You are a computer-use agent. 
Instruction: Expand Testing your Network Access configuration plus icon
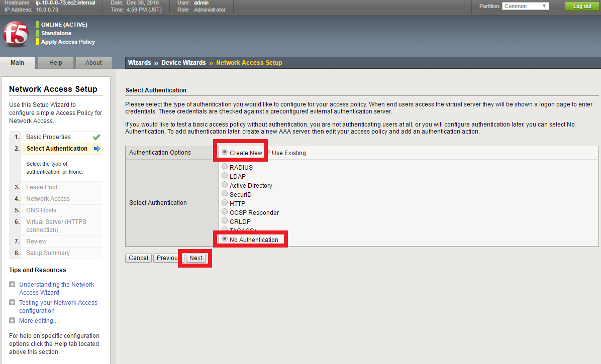12,302
